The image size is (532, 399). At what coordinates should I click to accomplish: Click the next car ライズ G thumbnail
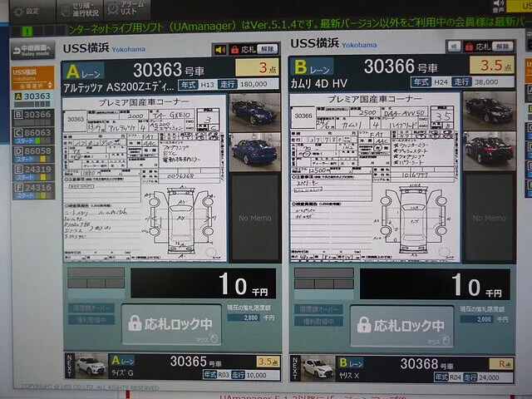coord(91,366)
